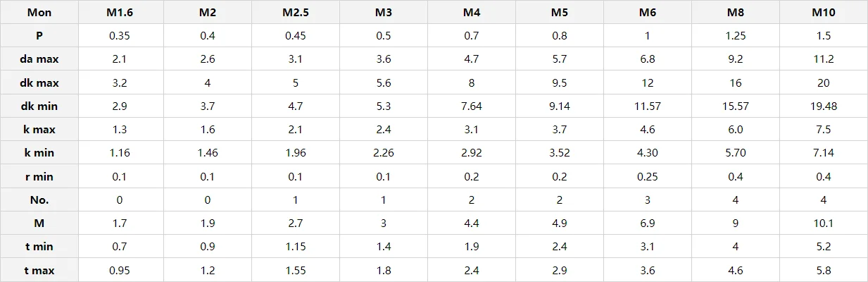Select the 0.95 t max cell
This screenshot has height=282, width=868.
[x=120, y=270]
